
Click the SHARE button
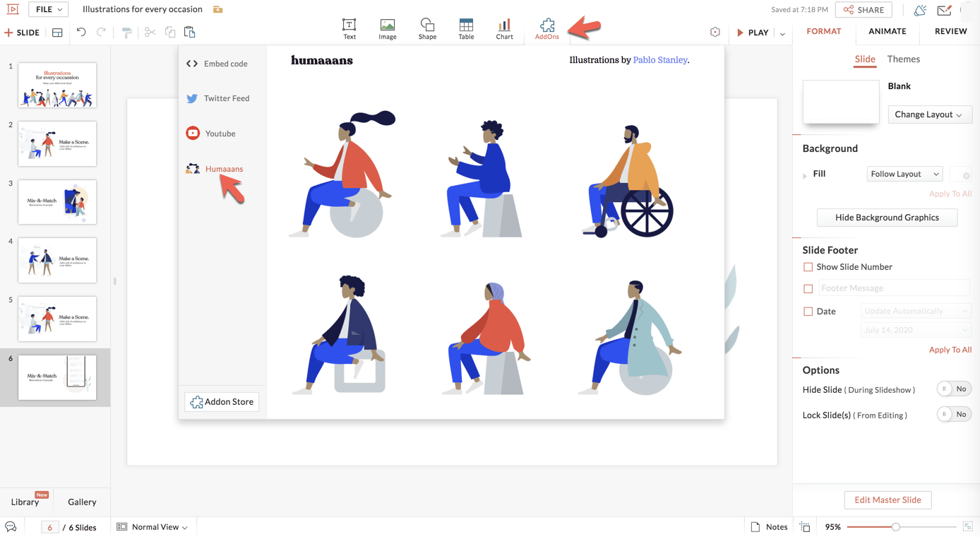click(864, 10)
